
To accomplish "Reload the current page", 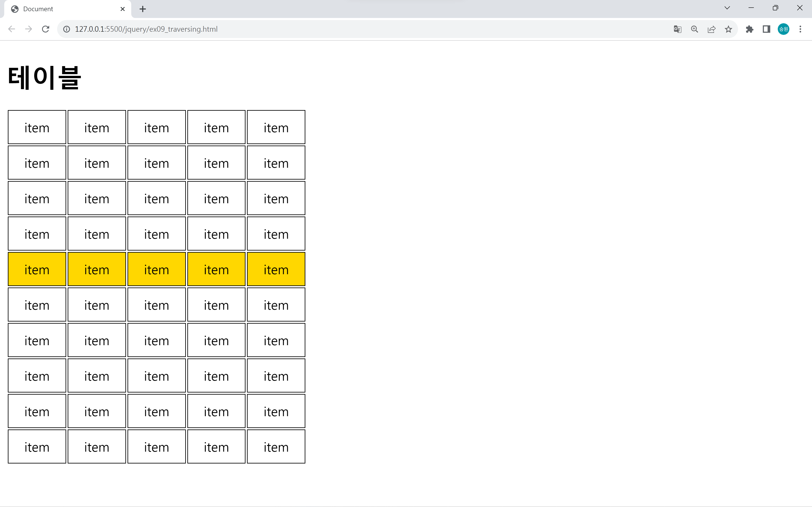I will coord(46,29).
